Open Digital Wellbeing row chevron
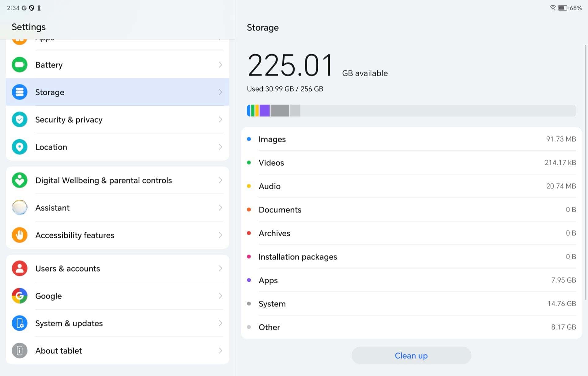Image resolution: width=588 pixels, height=376 pixels. tap(220, 180)
